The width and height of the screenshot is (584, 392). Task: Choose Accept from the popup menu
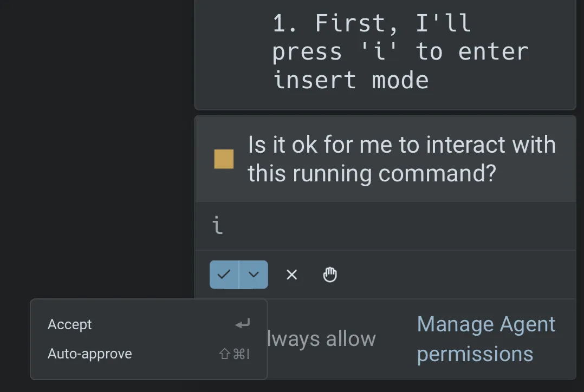[x=69, y=324]
